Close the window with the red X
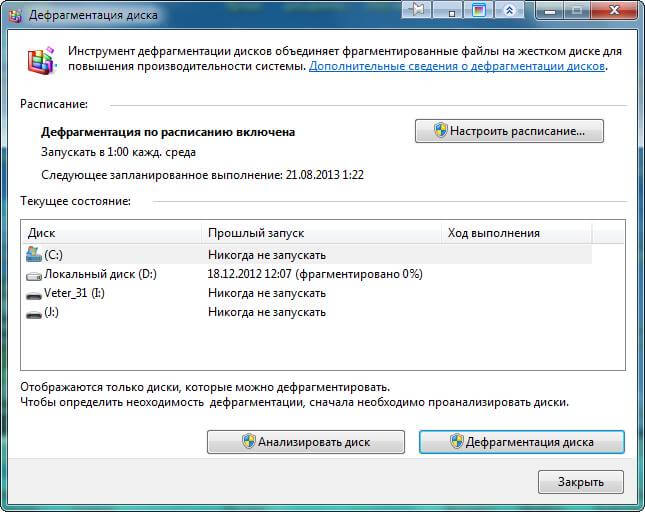The image size is (645, 512). tap(615, 10)
